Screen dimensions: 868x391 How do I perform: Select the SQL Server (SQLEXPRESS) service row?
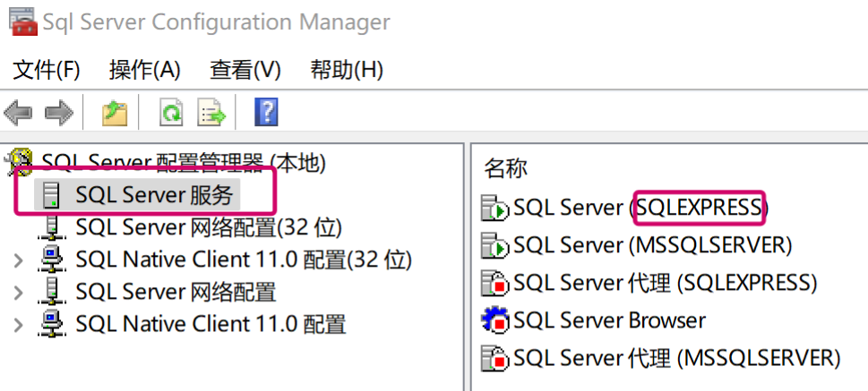[x=625, y=208]
